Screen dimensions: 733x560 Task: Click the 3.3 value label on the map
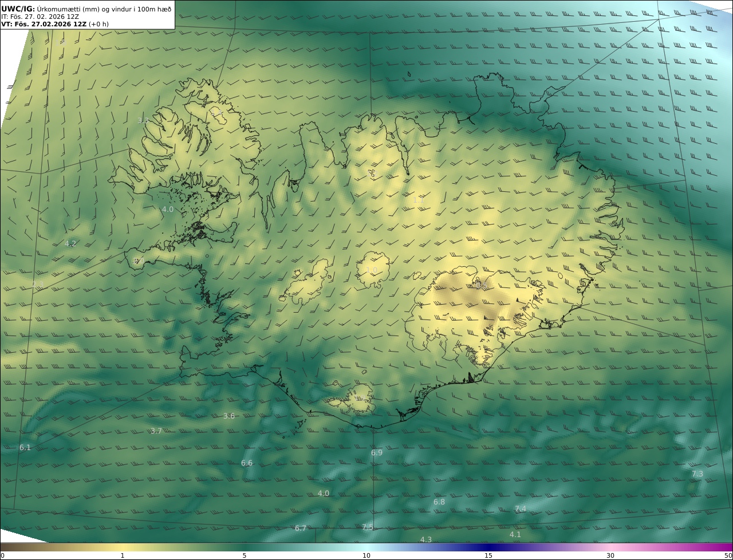[x=143, y=120]
